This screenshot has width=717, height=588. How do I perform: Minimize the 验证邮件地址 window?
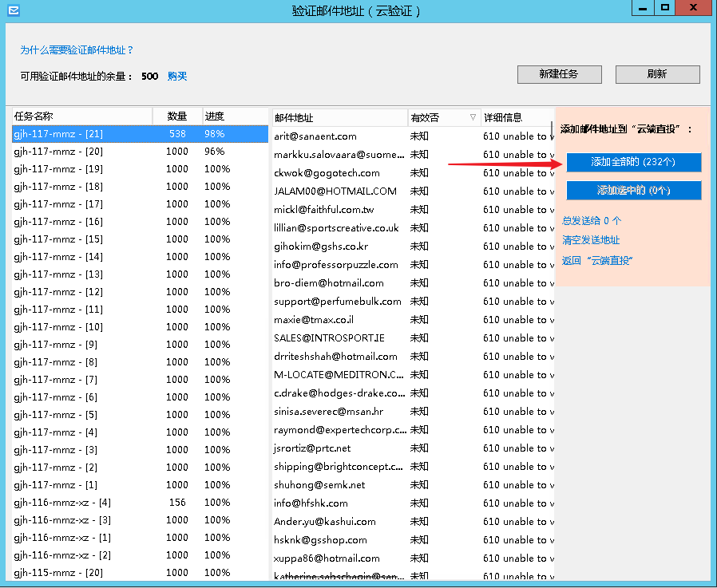coord(643,8)
